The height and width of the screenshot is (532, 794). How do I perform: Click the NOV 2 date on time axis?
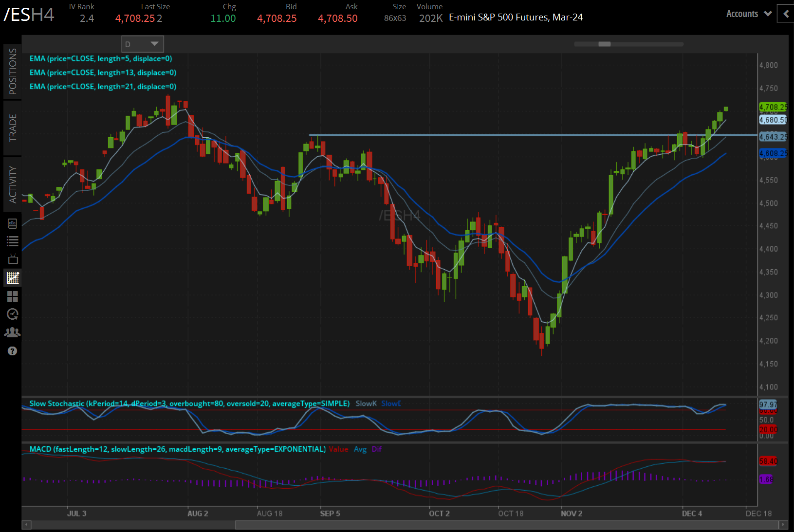[572, 514]
